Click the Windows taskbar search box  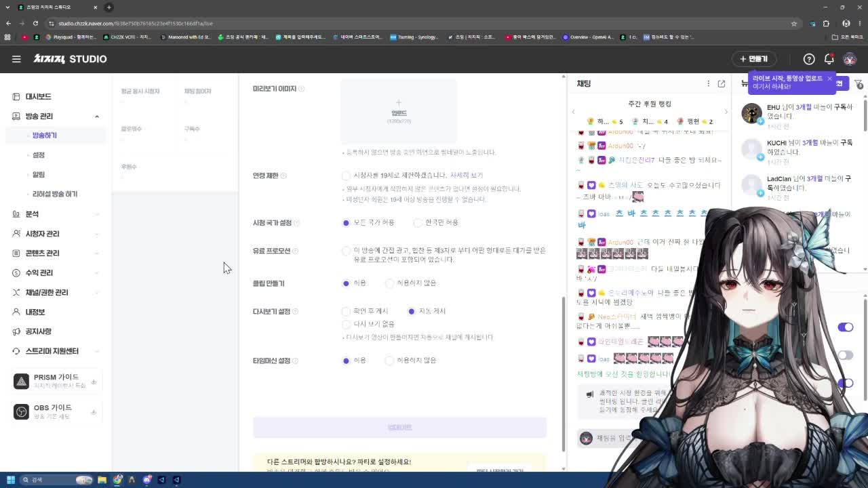pos(56,480)
